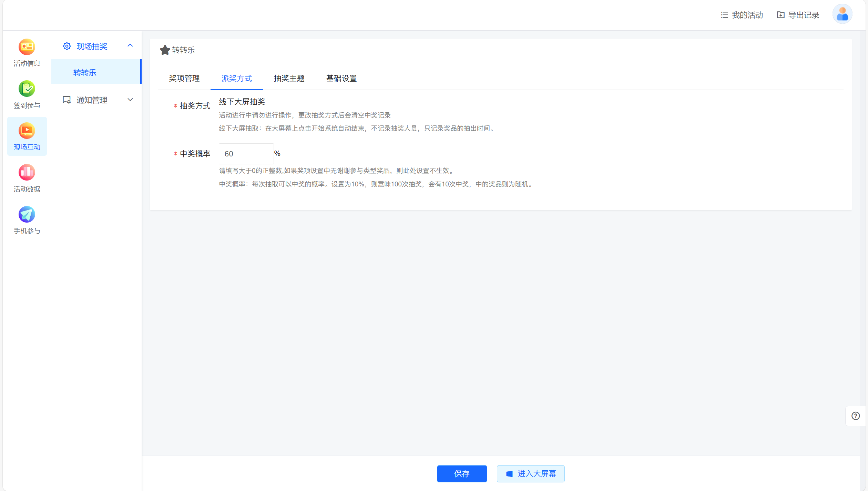Click the gear icon beside 现场抽奖

tap(67, 46)
